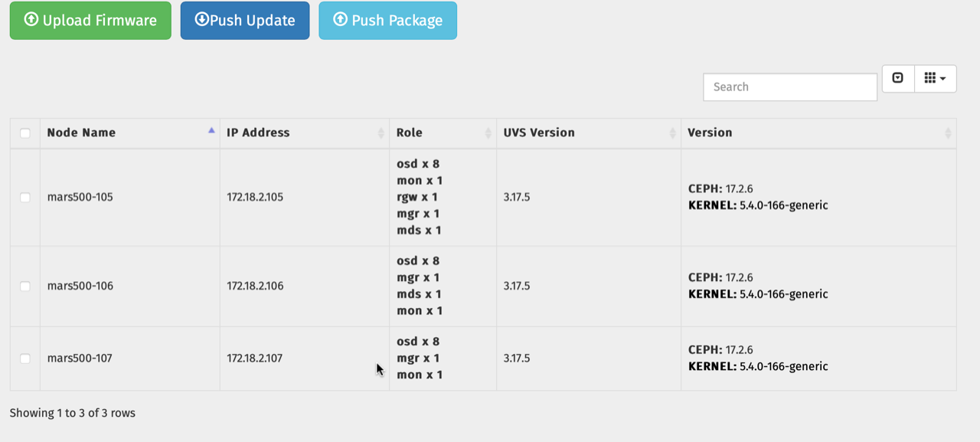This screenshot has width=980, height=442.
Task: Click the sort arrow on Node Name column
Action: [211, 130]
